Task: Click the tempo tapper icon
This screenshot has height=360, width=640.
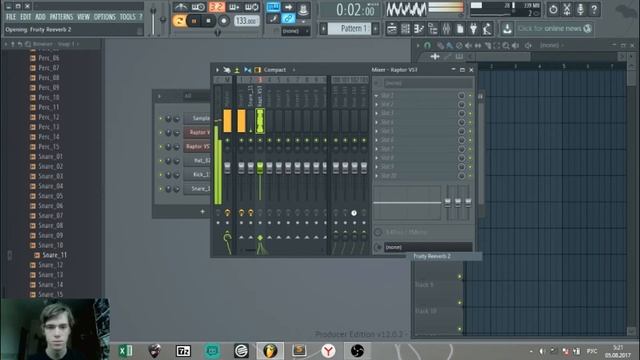Action: 487,29
